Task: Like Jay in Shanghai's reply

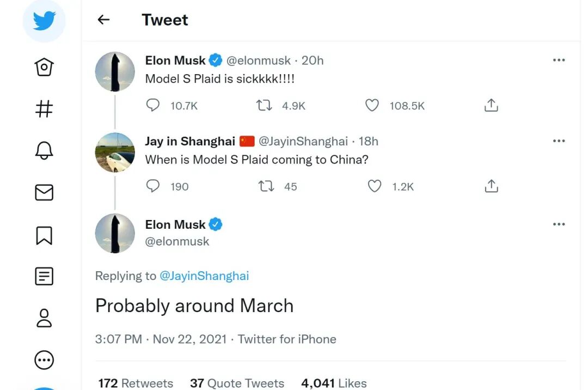Action: point(375,186)
